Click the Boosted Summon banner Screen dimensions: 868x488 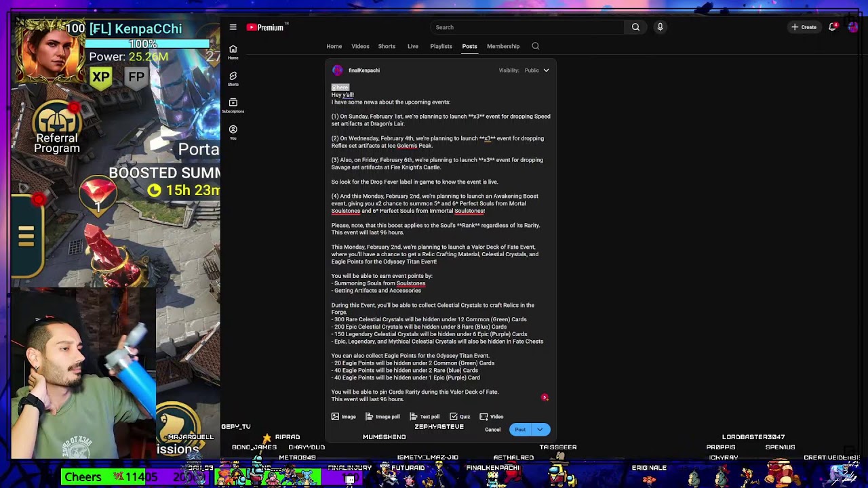[165, 182]
